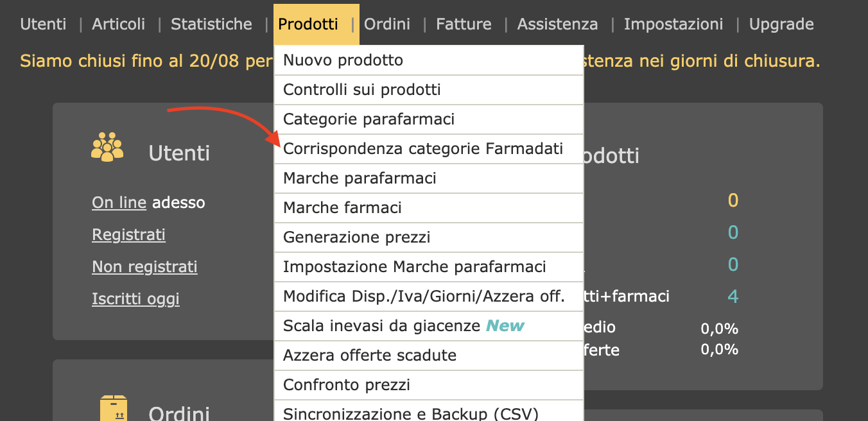Screen dimensions: 868x421
Task: Open the Utenti menu
Action: [x=43, y=24]
